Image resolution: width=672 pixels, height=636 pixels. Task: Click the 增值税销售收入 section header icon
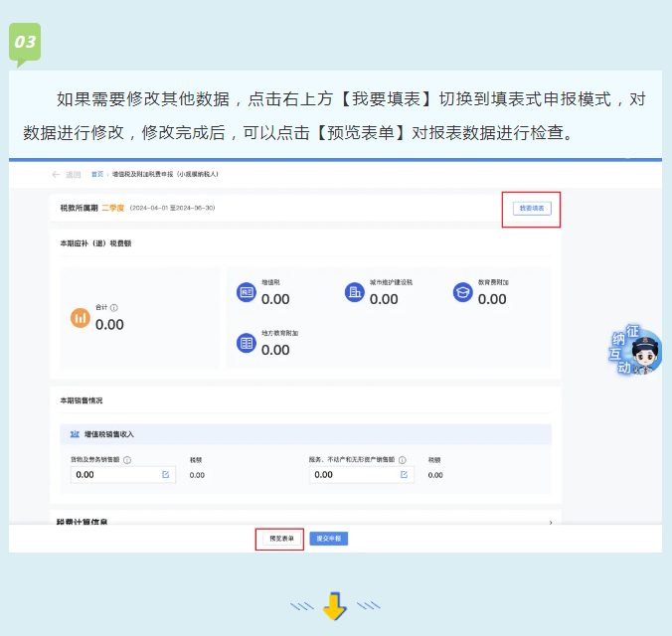point(75,434)
